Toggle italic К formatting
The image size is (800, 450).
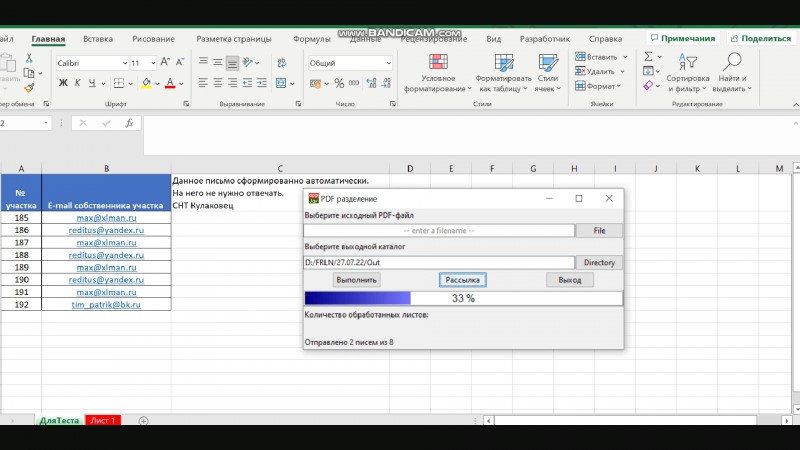[78, 83]
